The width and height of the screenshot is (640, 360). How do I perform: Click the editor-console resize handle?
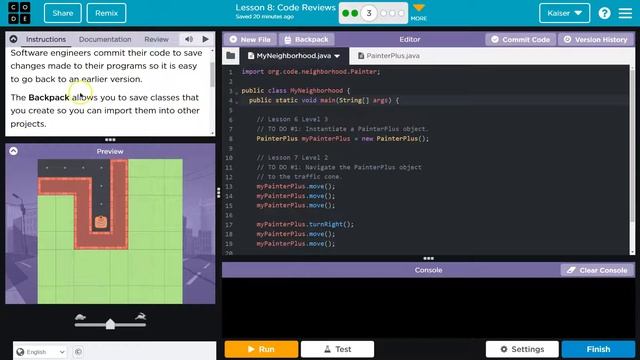(428, 258)
